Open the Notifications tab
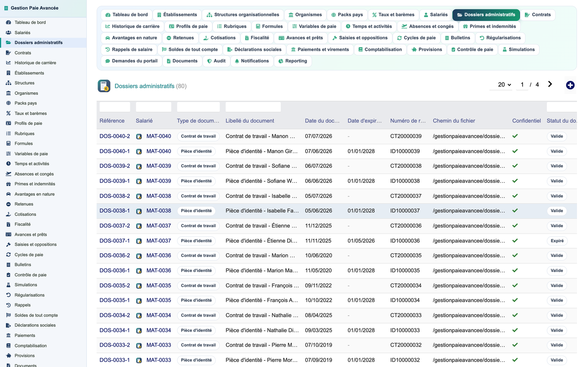Screen dimensions: 588x367 pos(251,61)
